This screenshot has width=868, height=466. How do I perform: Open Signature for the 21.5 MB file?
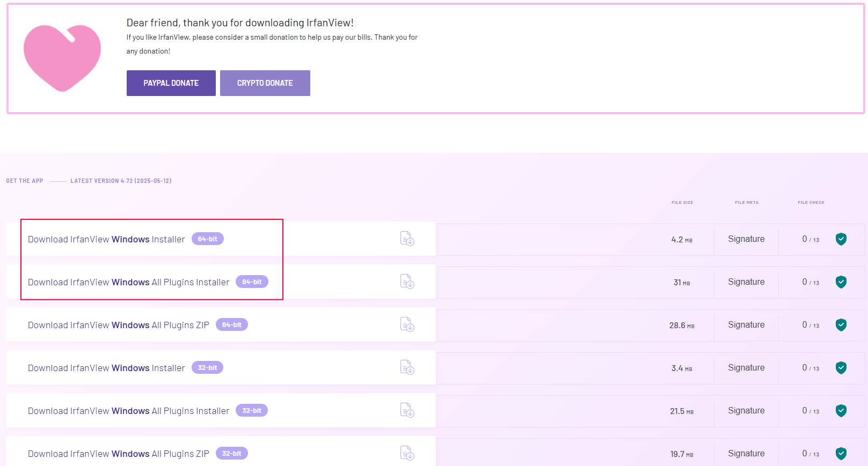(x=746, y=411)
